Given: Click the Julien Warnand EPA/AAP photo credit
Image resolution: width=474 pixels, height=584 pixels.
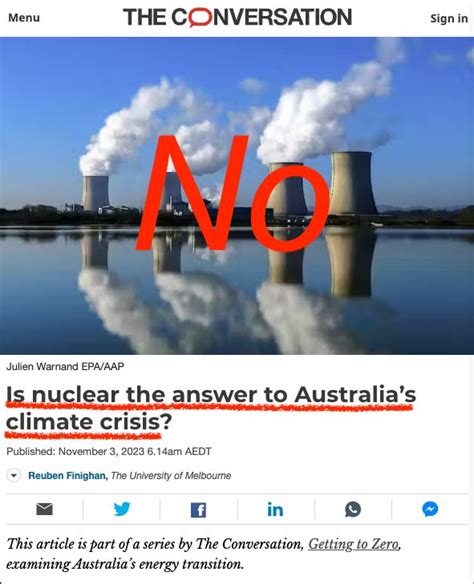Looking at the screenshot, I should [x=65, y=366].
